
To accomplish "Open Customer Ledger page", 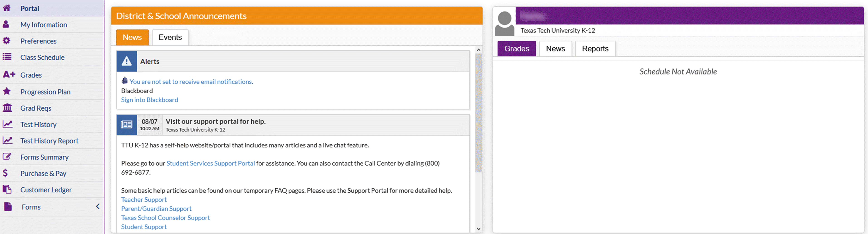I will tap(52, 190).
